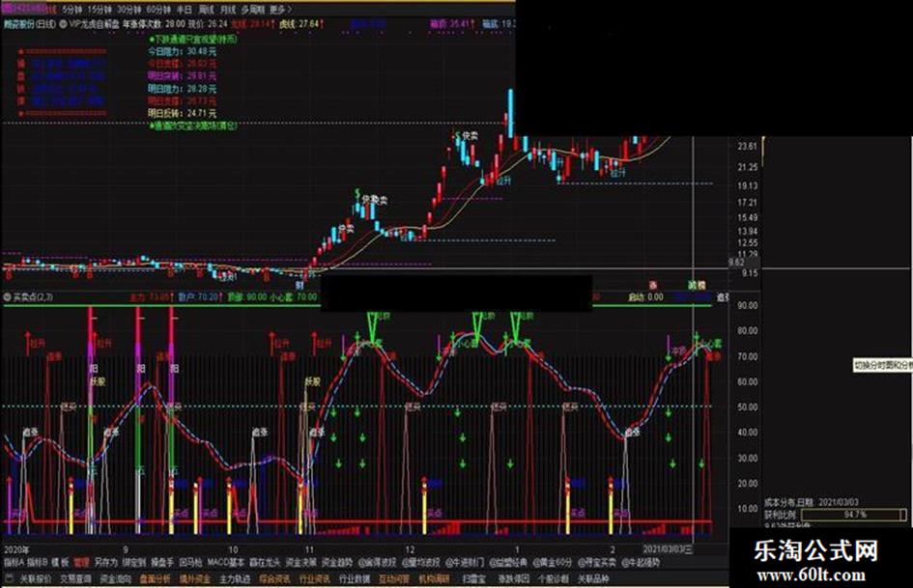Open the 资金流向 tab
The image size is (913, 588).
click(x=115, y=579)
